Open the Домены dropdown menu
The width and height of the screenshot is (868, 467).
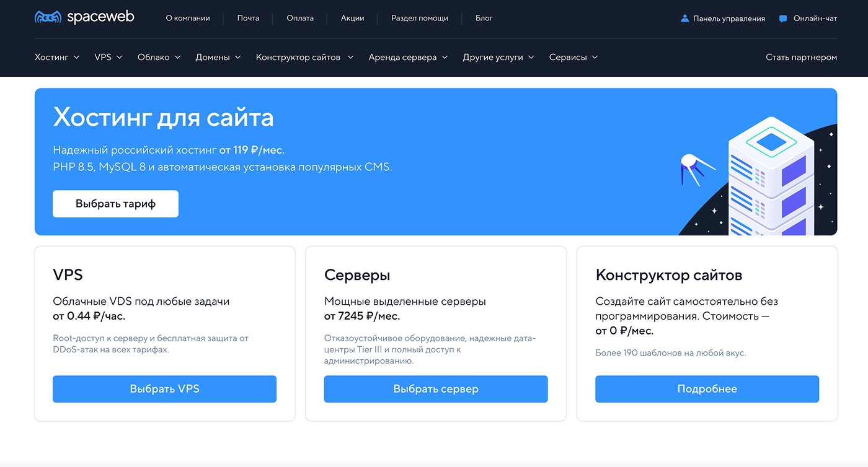pyautogui.click(x=218, y=57)
